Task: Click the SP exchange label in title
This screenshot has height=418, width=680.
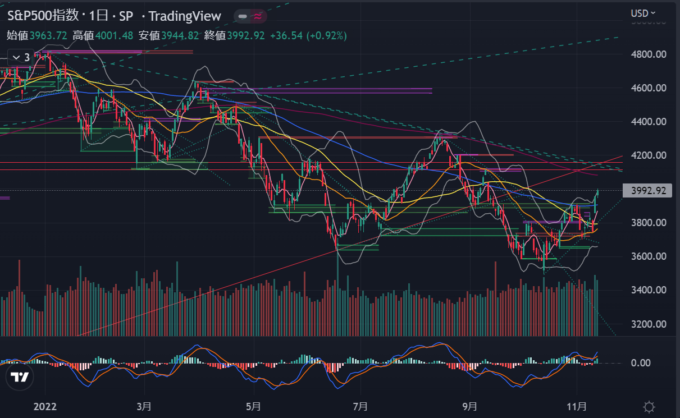Action: pyautogui.click(x=127, y=15)
